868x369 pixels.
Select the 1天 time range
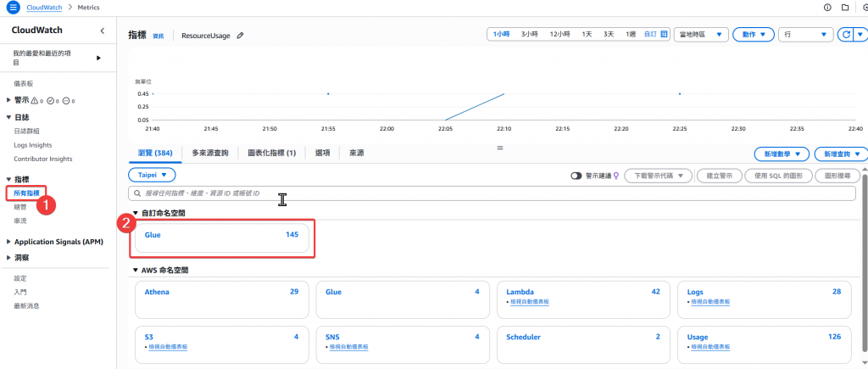(587, 34)
